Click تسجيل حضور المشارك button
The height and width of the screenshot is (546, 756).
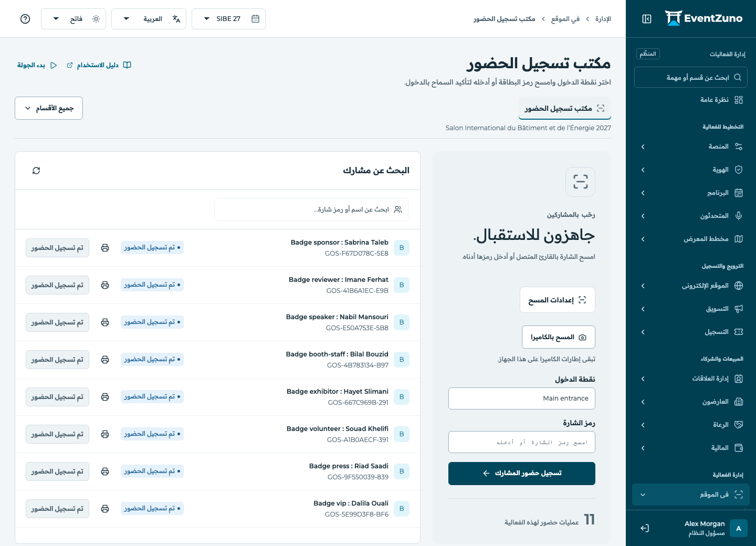522,474
